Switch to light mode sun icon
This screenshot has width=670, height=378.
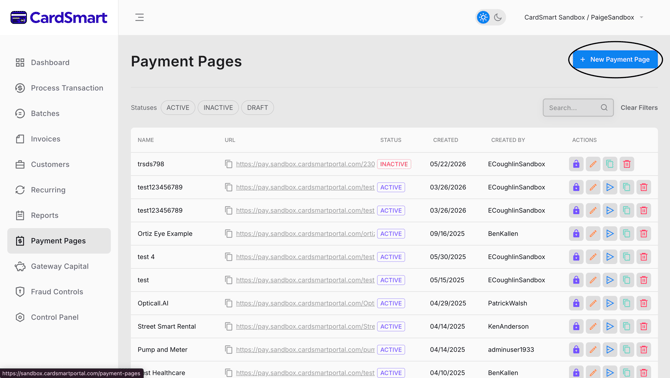pyautogui.click(x=483, y=18)
